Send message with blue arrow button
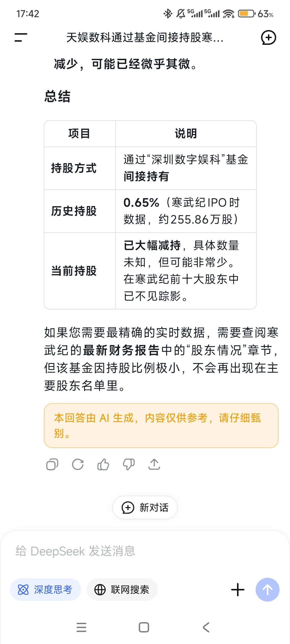The width and height of the screenshot is (290, 644). coord(267,590)
